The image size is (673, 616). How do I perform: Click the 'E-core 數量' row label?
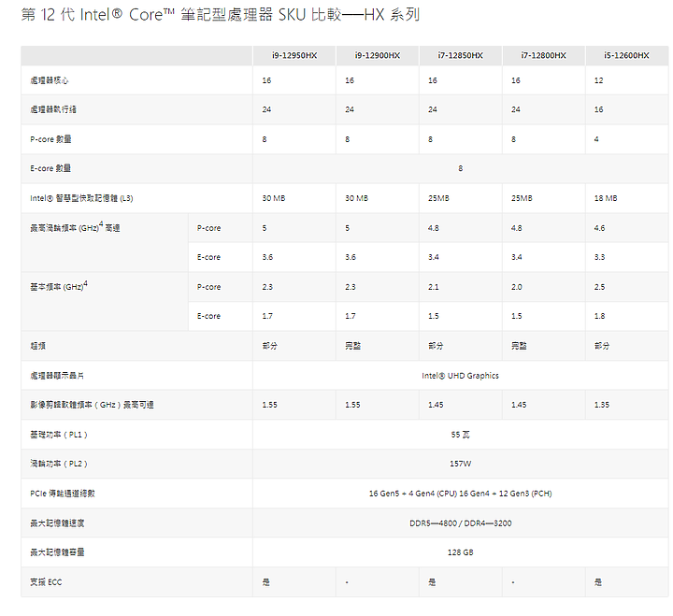[50, 168]
